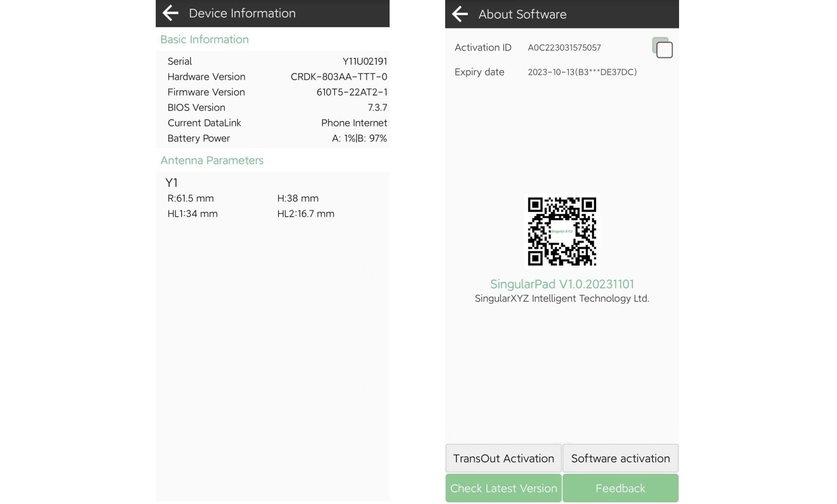This screenshot has width=837, height=504.
Task: Select the Serial number row
Action: pos(272,61)
